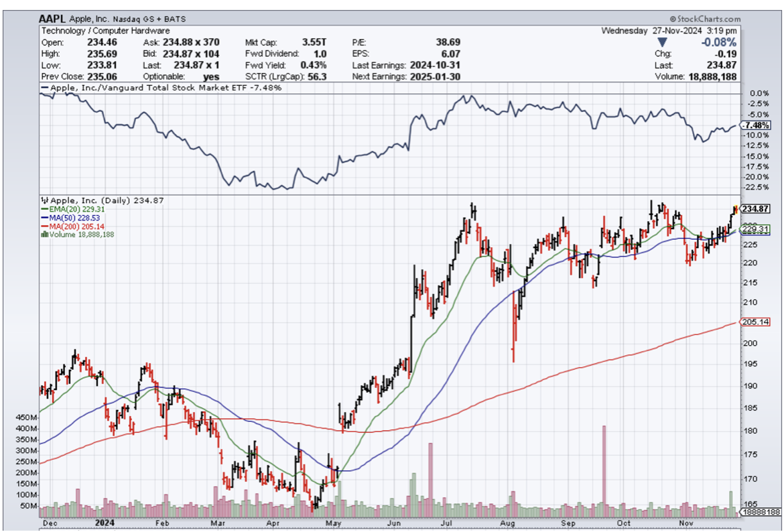Click the OHLC bar icon beside Apple, Inc. (Daily)

(44, 200)
